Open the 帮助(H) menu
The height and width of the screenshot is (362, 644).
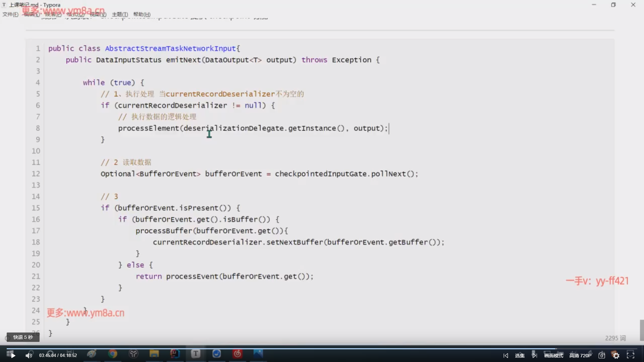click(142, 14)
